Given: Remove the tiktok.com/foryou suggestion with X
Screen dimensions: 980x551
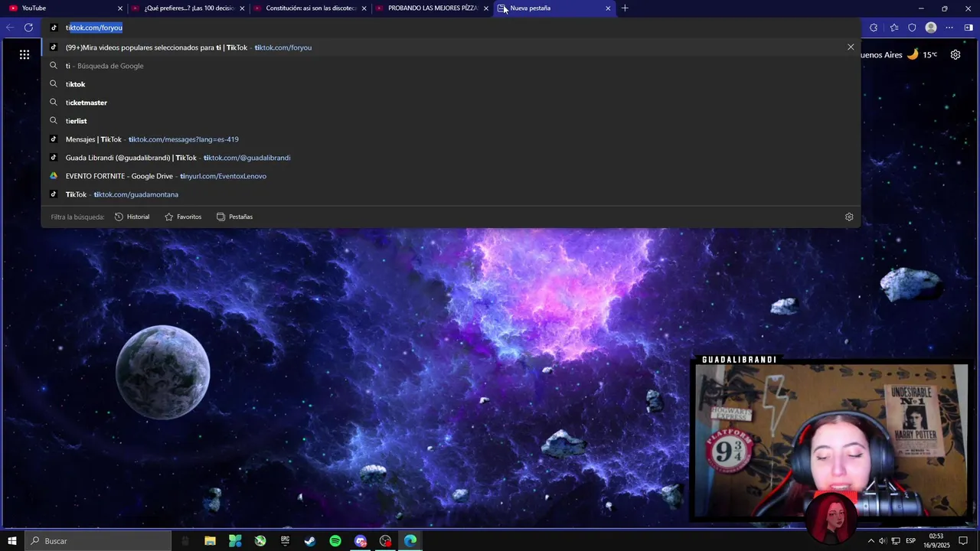Looking at the screenshot, I should pos(851,47).
